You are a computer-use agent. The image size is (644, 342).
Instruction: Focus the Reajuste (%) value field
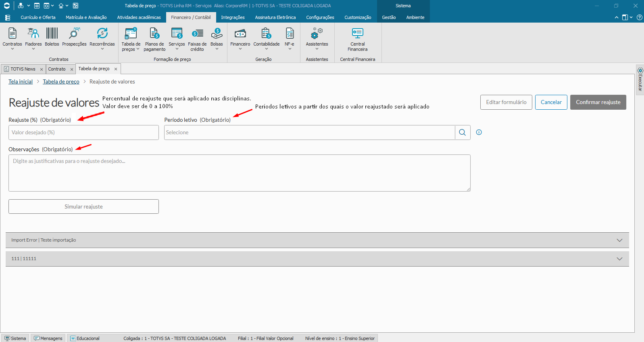pos(83,132)
